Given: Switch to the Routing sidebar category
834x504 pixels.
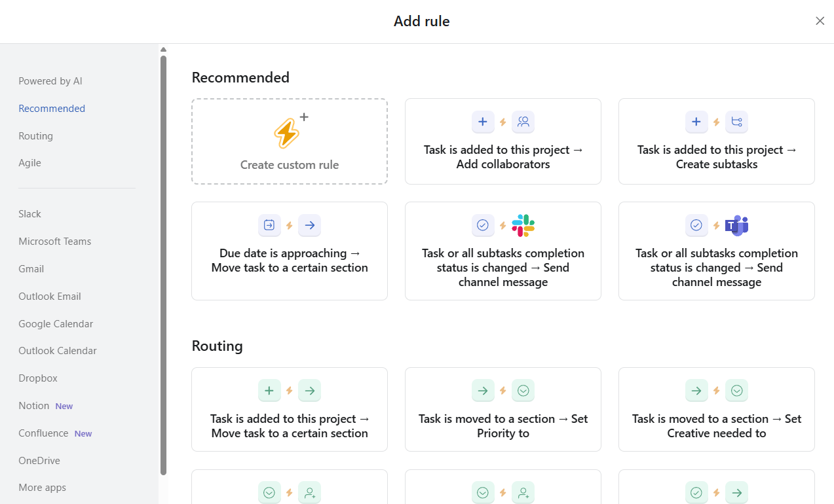Looking at the screenshot, I should 36,135.
